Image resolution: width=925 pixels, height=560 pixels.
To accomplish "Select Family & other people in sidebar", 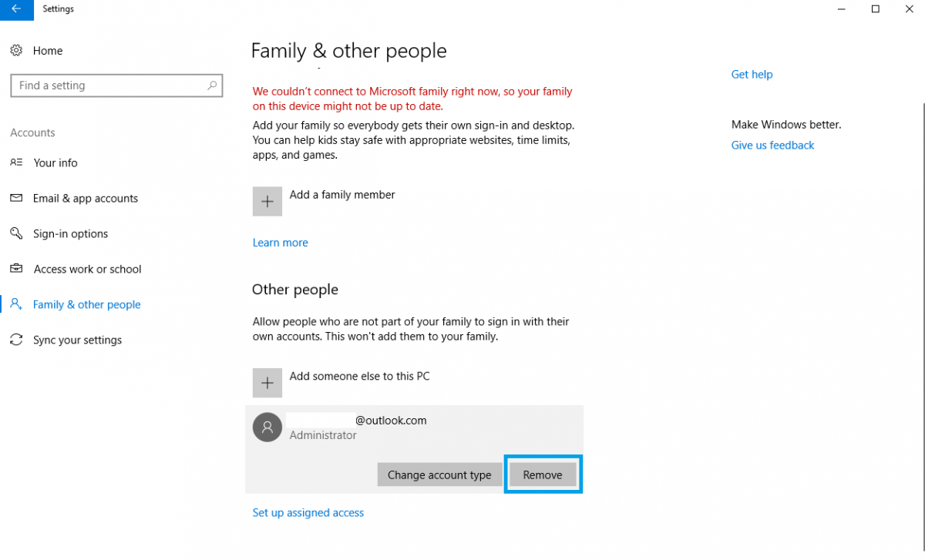I will pos(86,304).
